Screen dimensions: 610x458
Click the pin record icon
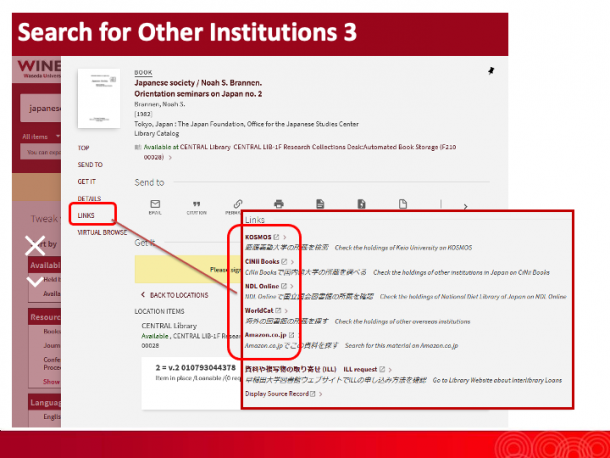tap(491, 71)
